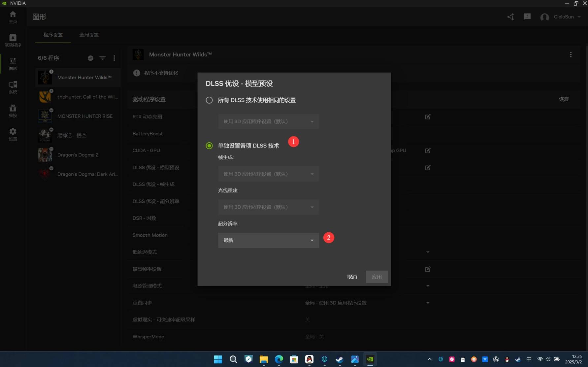Switch to 全局设置 tab

pos(89,35)
